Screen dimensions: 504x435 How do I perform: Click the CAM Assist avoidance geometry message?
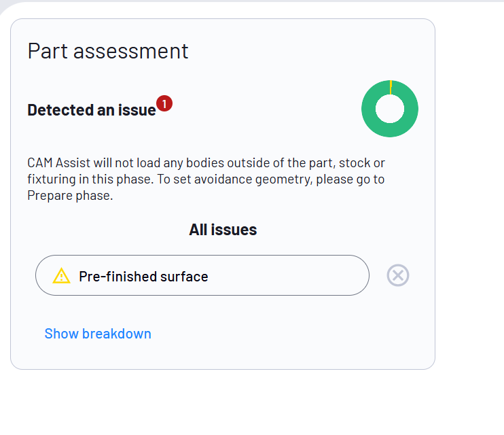[206, 179]
